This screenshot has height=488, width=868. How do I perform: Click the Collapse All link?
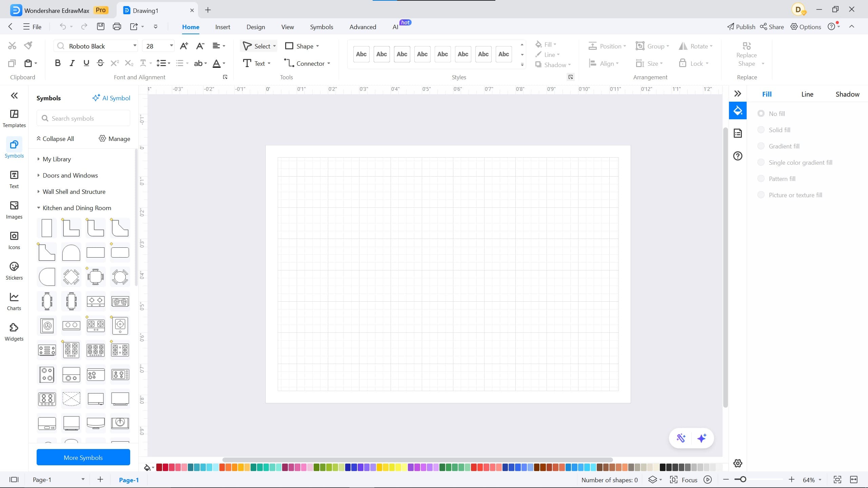(55, 139)
